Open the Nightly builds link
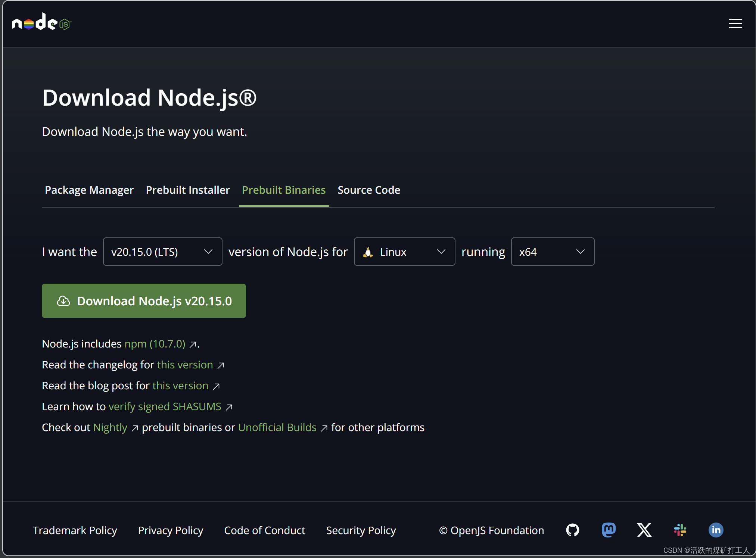The width and height of the screenshot is (756, 558). 110,427
